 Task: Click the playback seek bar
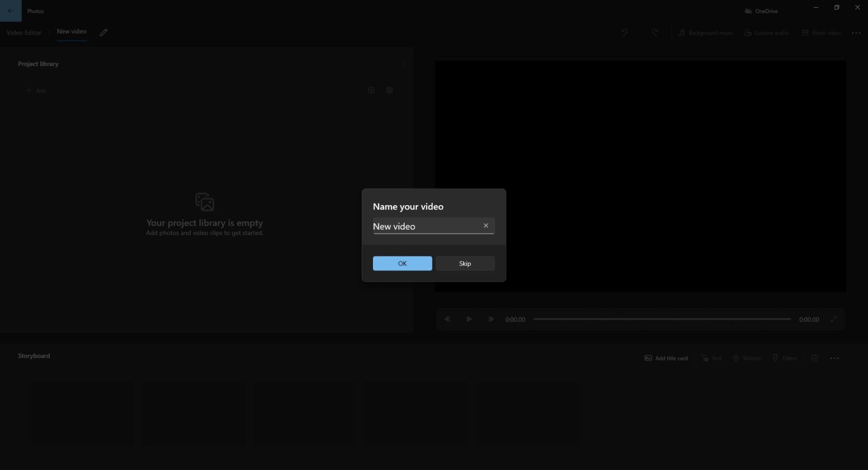coord(661,319)
